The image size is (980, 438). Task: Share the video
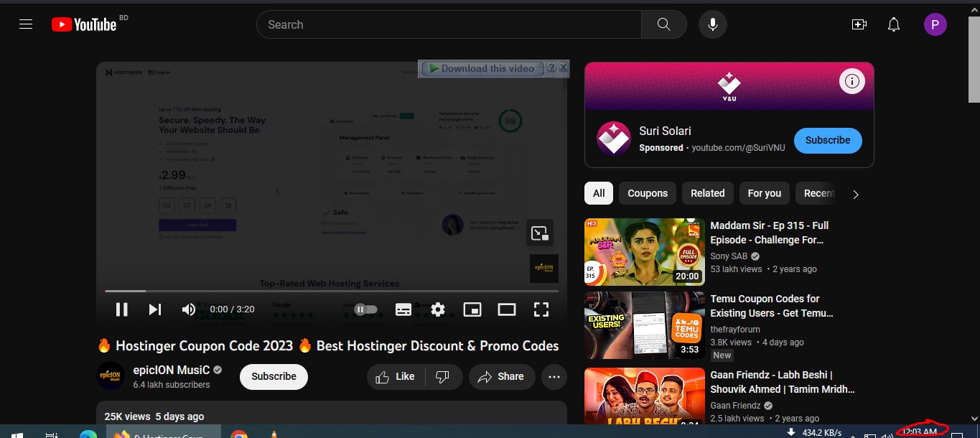pyautogui.click(x=501, y=376)
